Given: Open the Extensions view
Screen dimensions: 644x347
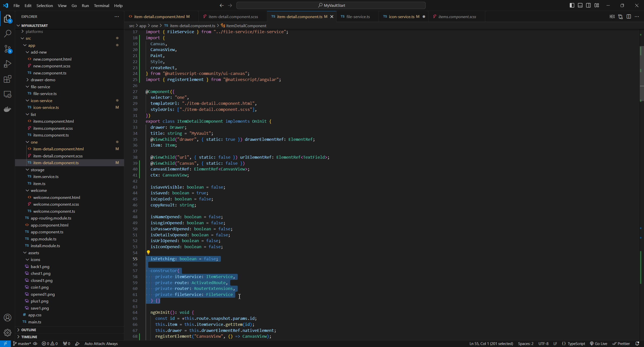Looking at the screenshot, I should 8,79.
